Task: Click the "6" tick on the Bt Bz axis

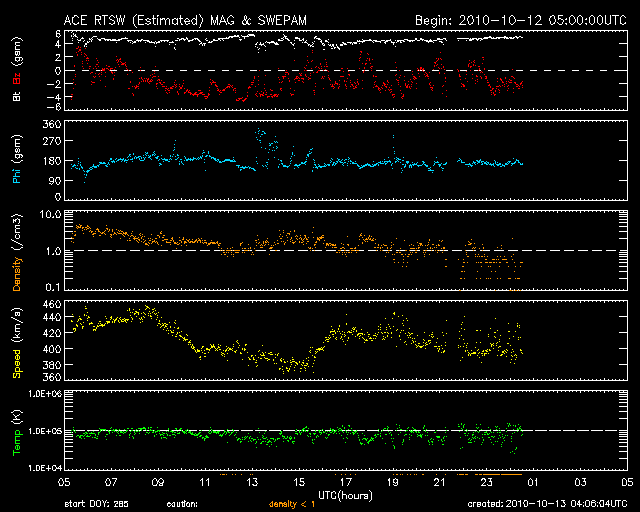Action: pos(58,33)
